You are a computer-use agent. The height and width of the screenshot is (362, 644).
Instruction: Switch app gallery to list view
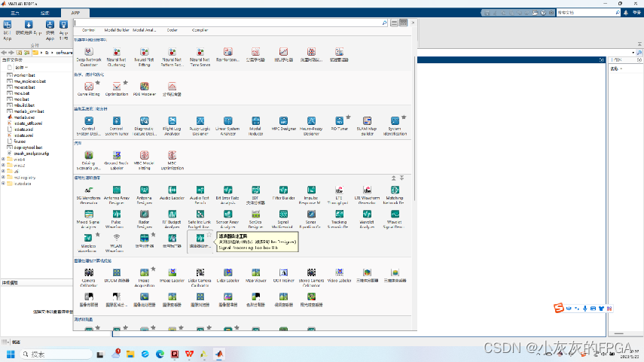(x=394, y=23)
